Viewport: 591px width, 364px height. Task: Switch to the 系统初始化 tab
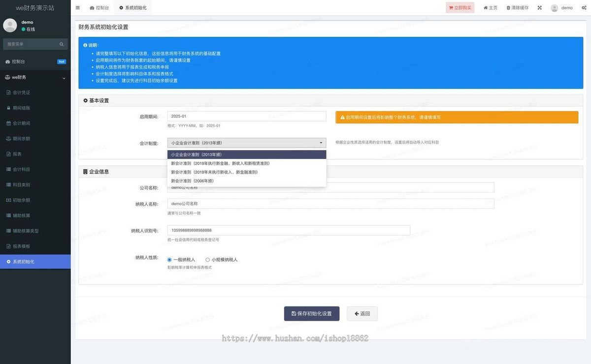(134, 7)
